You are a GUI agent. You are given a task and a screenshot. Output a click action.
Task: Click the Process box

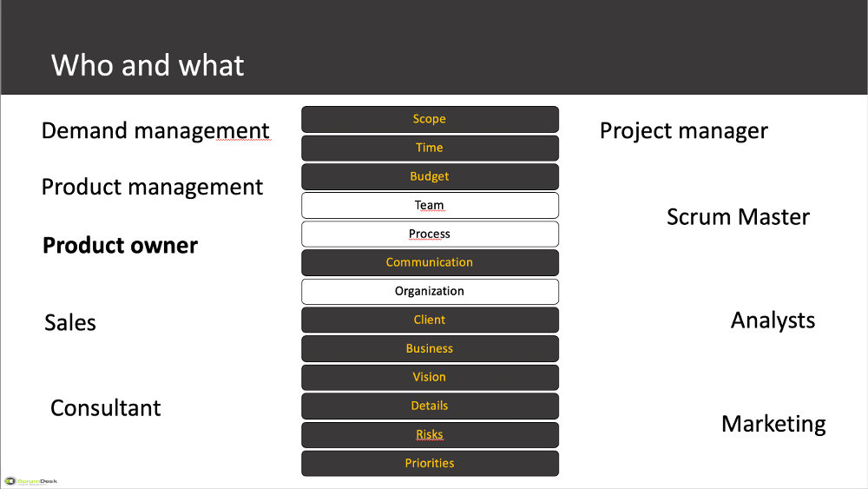pyautogui.click(x=431, y=235)
